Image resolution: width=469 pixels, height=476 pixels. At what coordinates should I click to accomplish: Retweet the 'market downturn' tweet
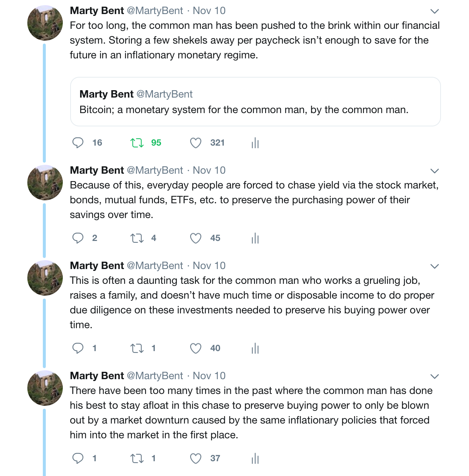tap(137, 458)
